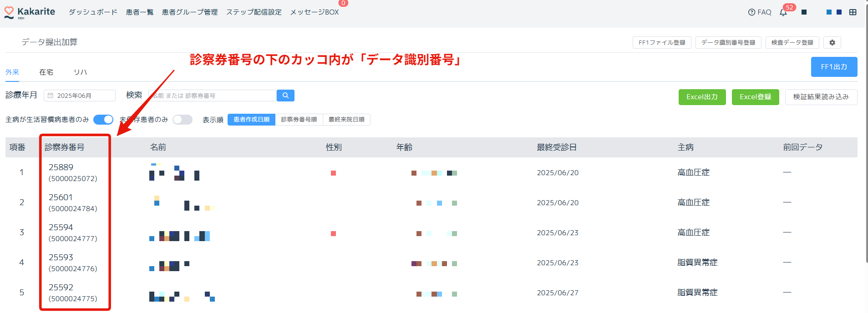Viewport: 868px width, 313px height.
Task: Select 診察券番号順 sort option
Action: point(299,120)
